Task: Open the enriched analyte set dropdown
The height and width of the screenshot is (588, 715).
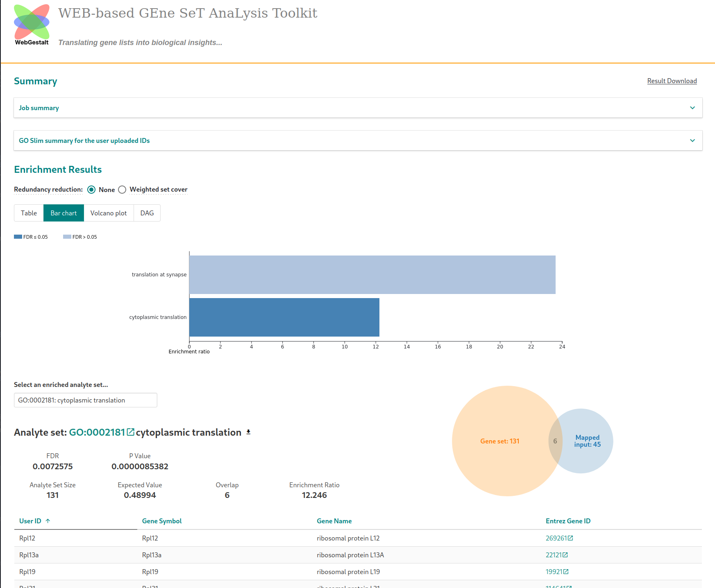Action: tap(86, 400)
